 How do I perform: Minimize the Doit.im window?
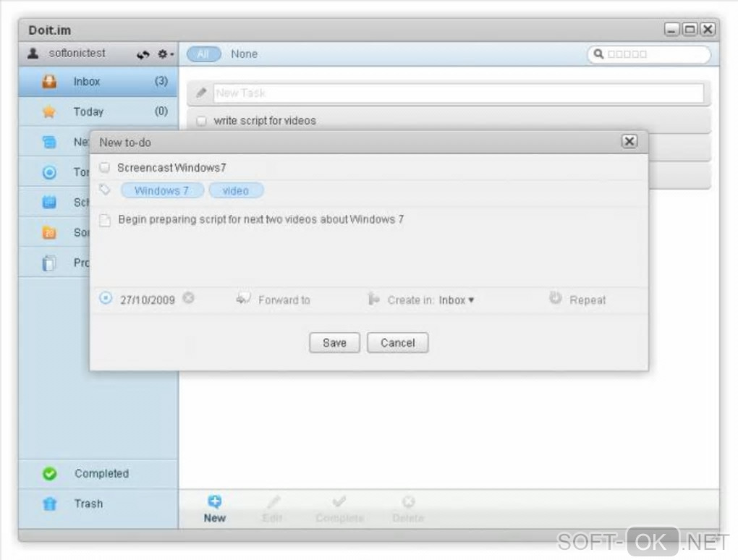click(671, 29)
